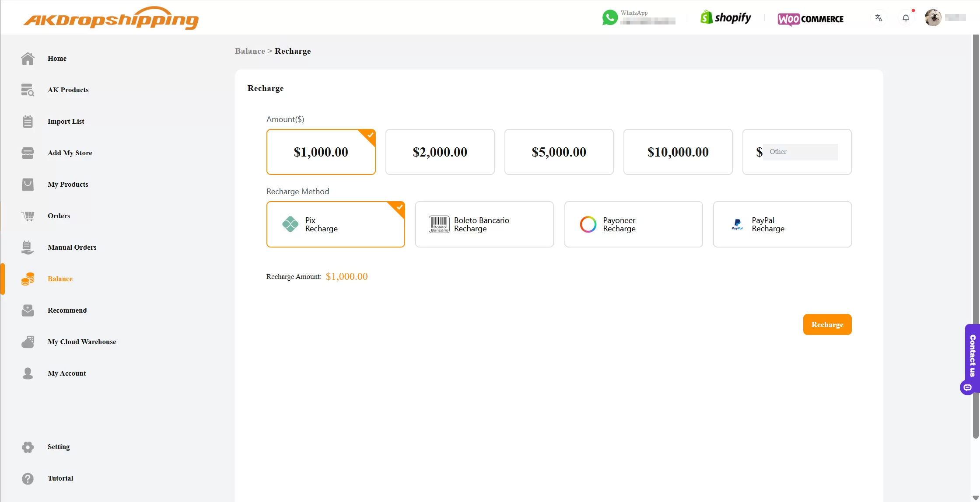This screenshot has height=502, width=980.
Task: Open the notification bell
Action: pyautogui.click(x=906, y=17)
